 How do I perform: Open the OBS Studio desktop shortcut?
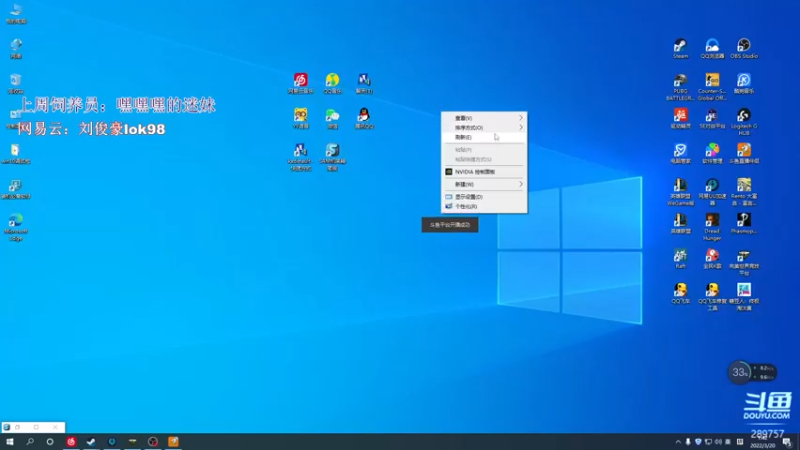click(744, 49)
